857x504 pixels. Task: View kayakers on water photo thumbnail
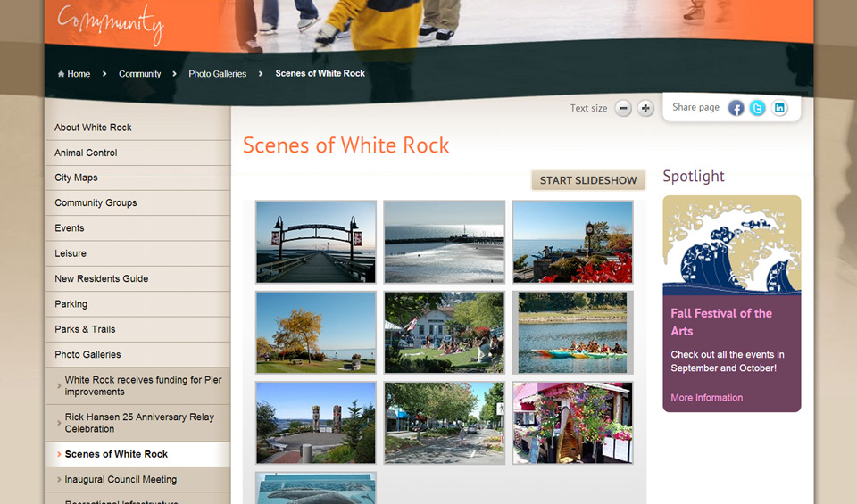point(573,333)
